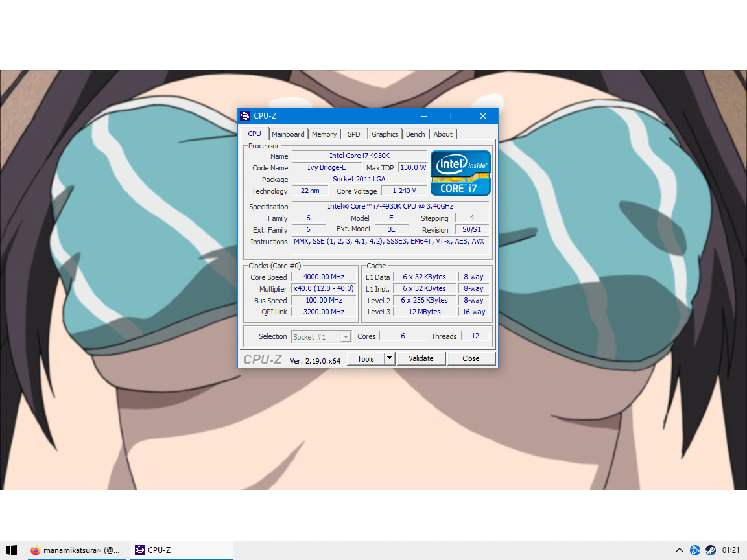The image size is (747, 560).
Task: Click the Model value 'E'
Action: point(391,218)
